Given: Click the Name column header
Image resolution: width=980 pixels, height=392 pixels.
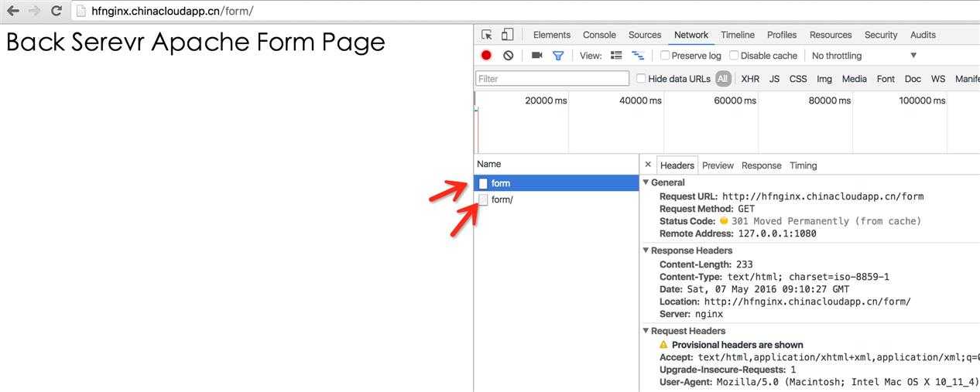Looking at the screenshot, I should 488,164.
